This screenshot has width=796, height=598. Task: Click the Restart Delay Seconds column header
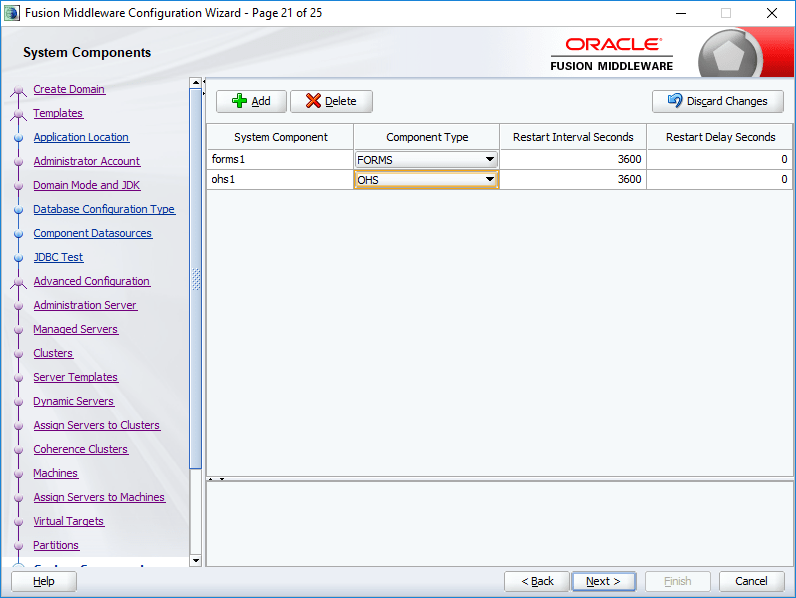(x=720, y=137)
